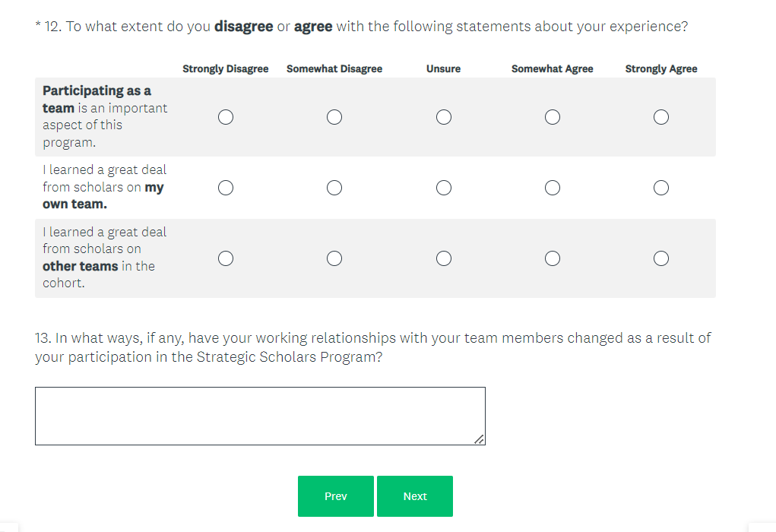Go back with the Prev button

pyautogui.click(x=335, y=496)
